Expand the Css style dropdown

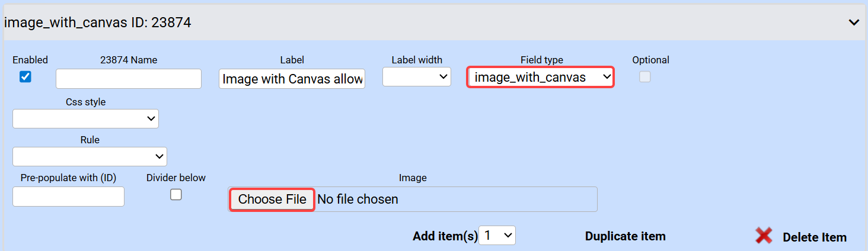[x=85, y=119]
